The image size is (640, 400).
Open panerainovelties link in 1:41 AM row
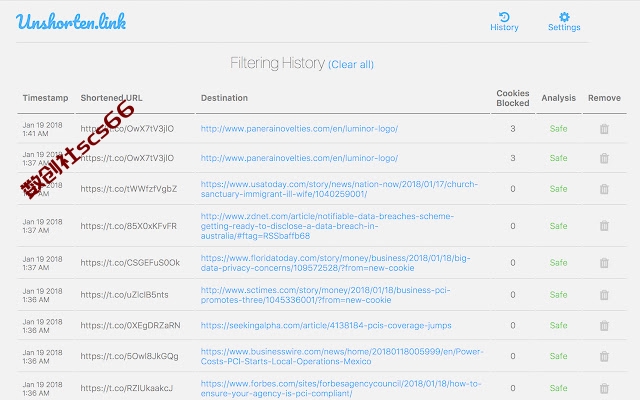[x=299, y=129]
